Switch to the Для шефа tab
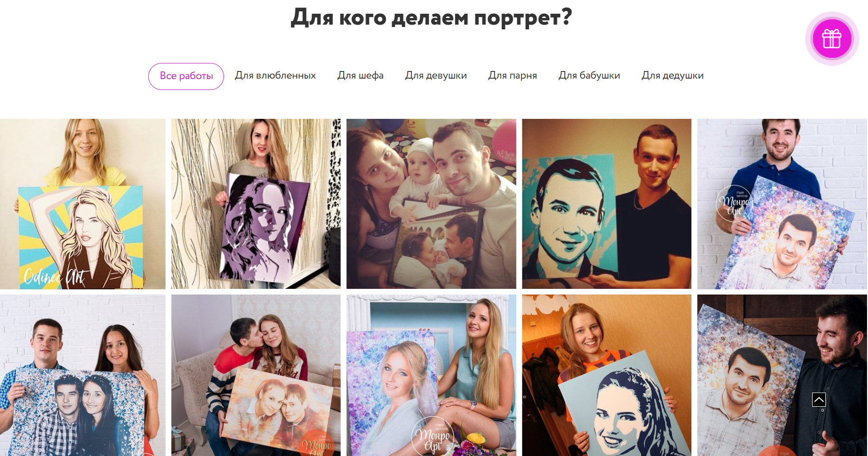Screen dimensions: 868x456 (360, 76)
